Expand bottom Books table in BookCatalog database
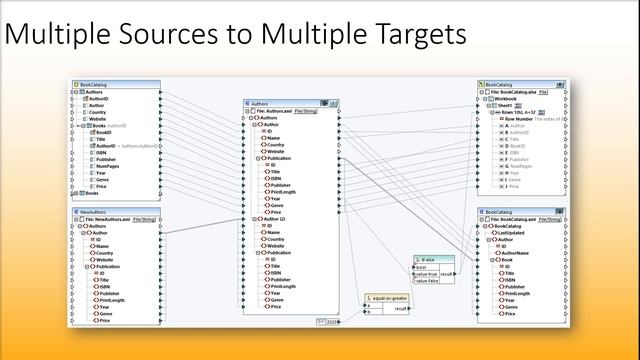 (x=76, y=193)
